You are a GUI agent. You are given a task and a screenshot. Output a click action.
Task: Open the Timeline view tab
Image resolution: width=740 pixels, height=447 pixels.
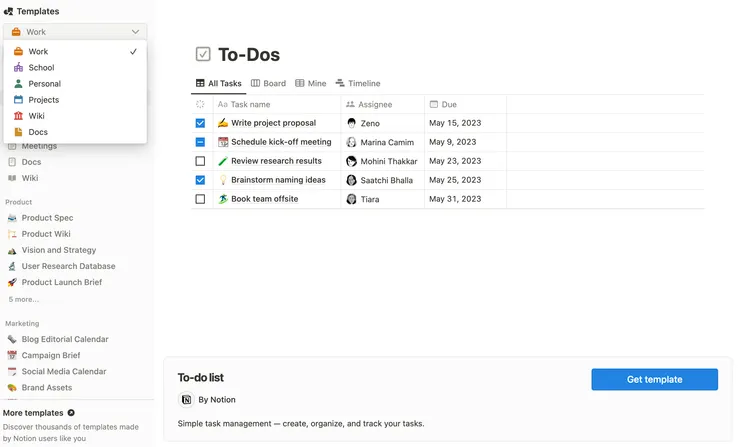coord(358,84)
